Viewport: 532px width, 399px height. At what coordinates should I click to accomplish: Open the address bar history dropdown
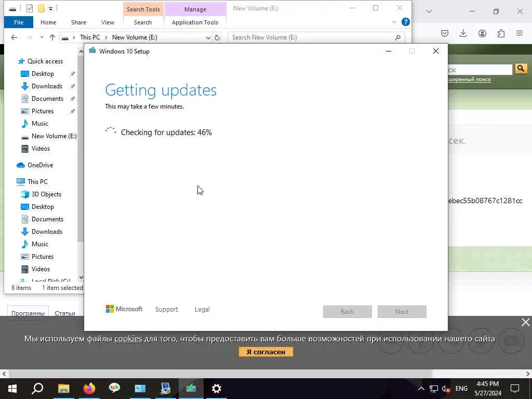click(208, 37)
